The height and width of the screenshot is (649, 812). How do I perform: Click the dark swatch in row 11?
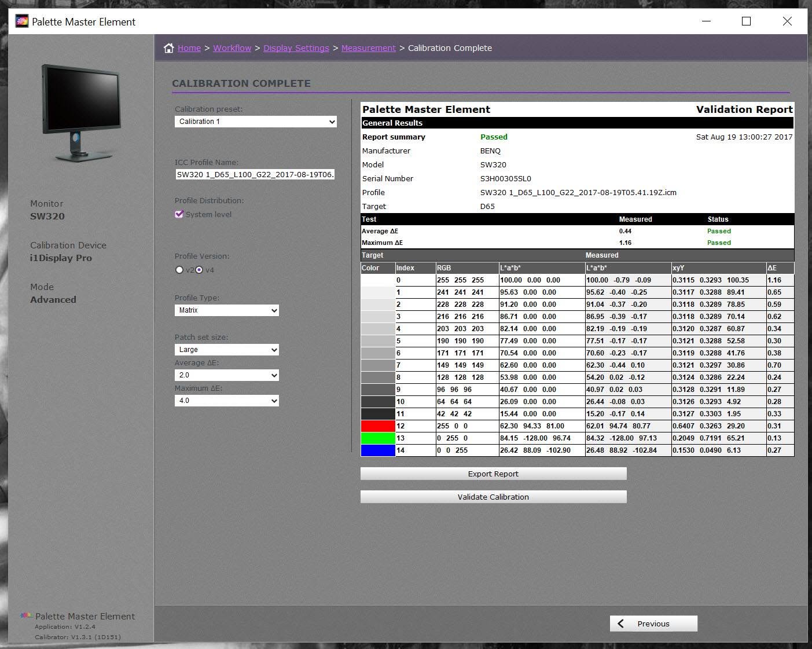(378, 414)
